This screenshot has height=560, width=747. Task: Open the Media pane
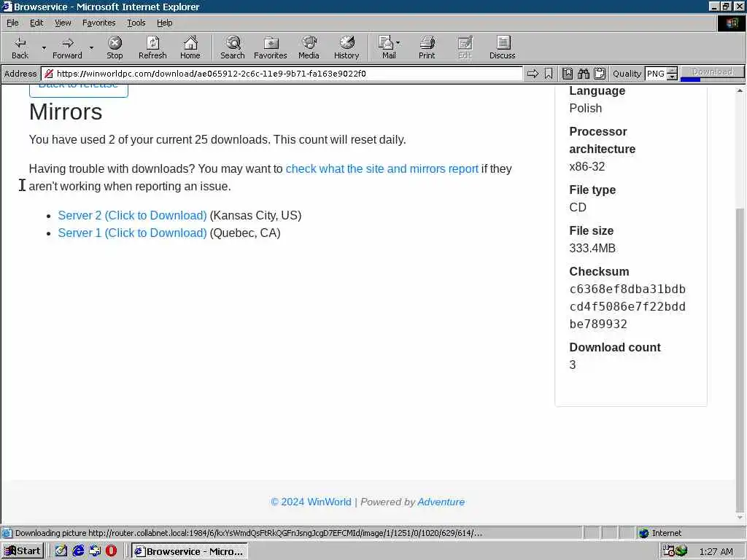click(x=309, y=47)
